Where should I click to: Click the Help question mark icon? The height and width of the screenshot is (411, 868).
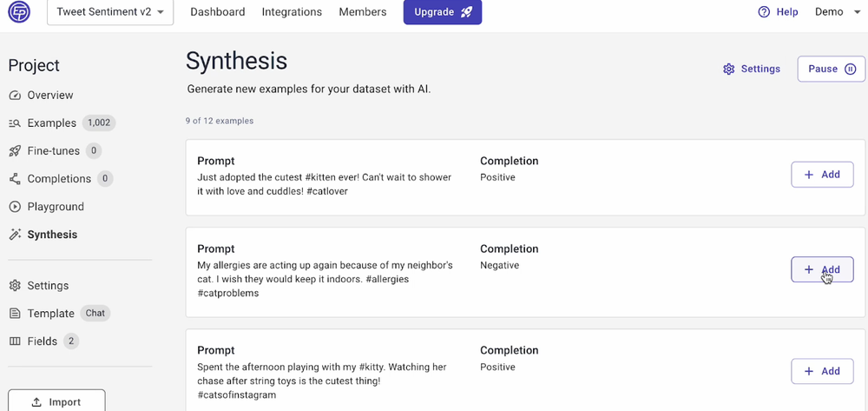pos(764,12)
